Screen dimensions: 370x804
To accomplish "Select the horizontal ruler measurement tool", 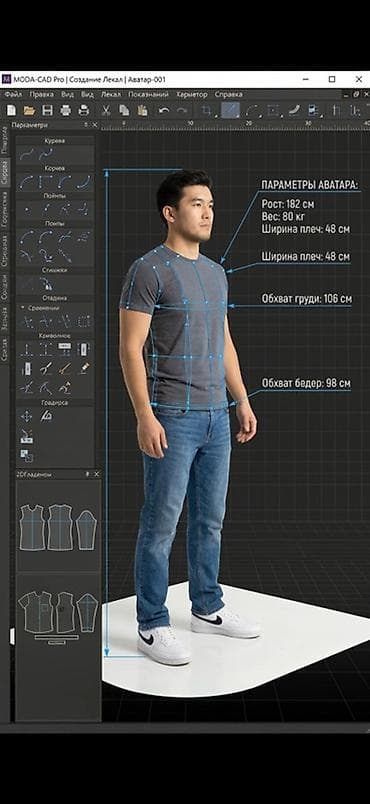I will [x=65, y=350].
